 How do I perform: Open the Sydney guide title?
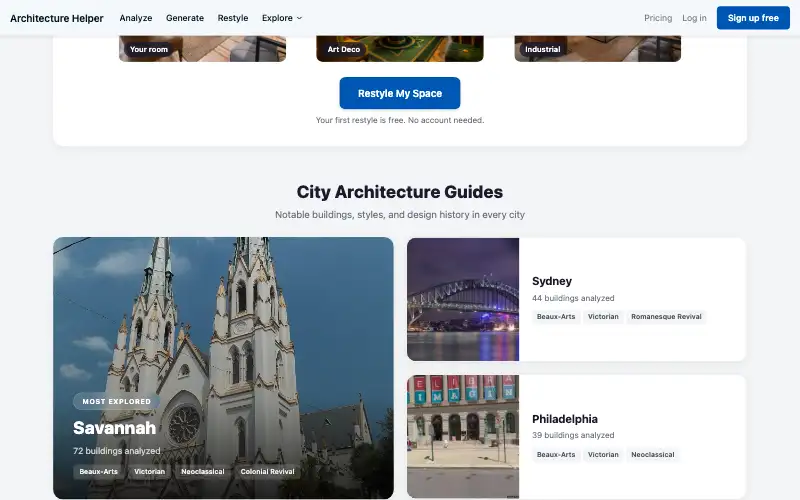tap(552, 281)
